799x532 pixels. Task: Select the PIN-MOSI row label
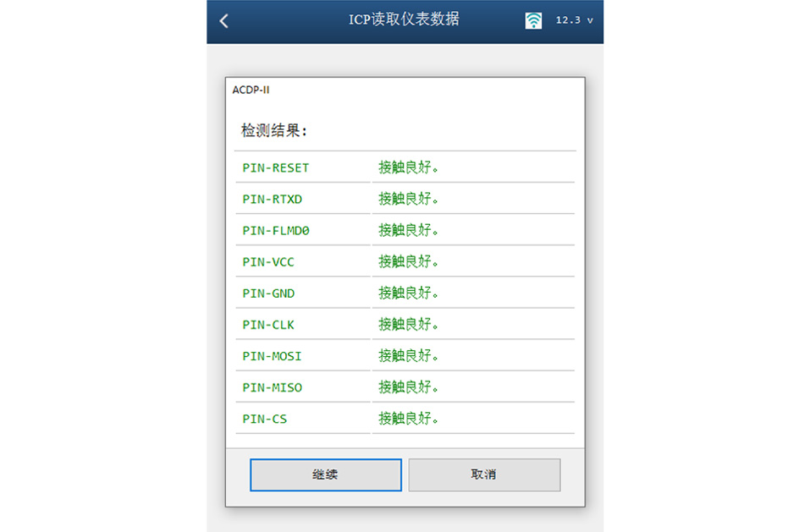click(x=272, y=355)
